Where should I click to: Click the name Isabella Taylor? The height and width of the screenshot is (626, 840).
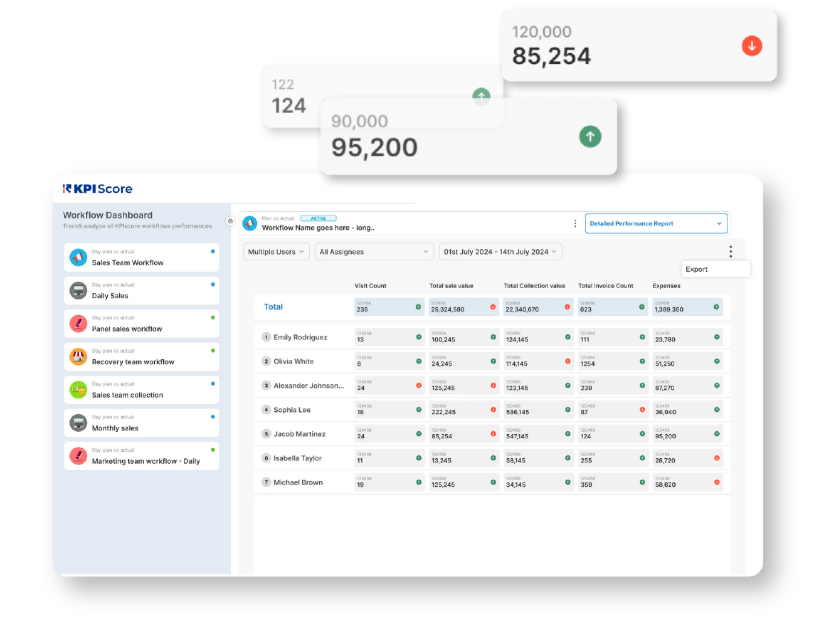(x=297, y=459)
